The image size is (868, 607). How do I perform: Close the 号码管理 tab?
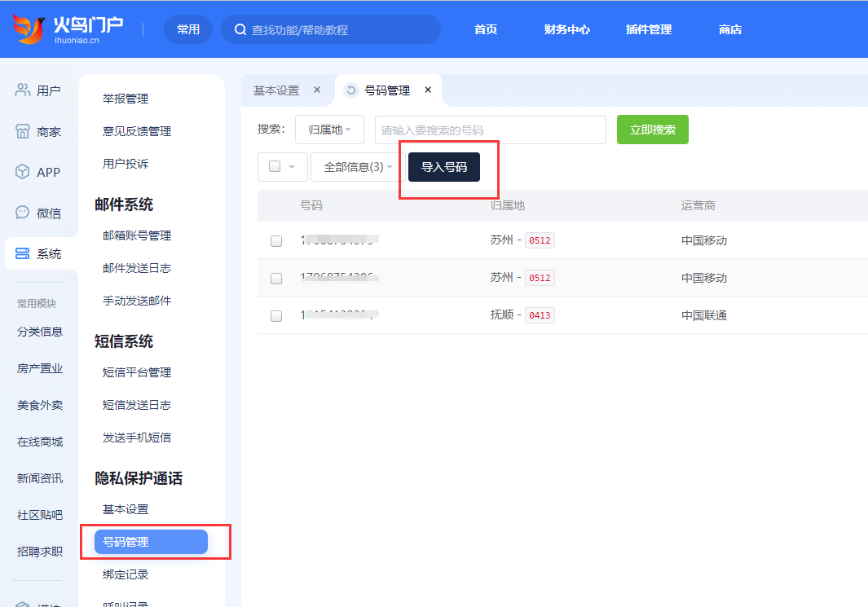[428, 90]
